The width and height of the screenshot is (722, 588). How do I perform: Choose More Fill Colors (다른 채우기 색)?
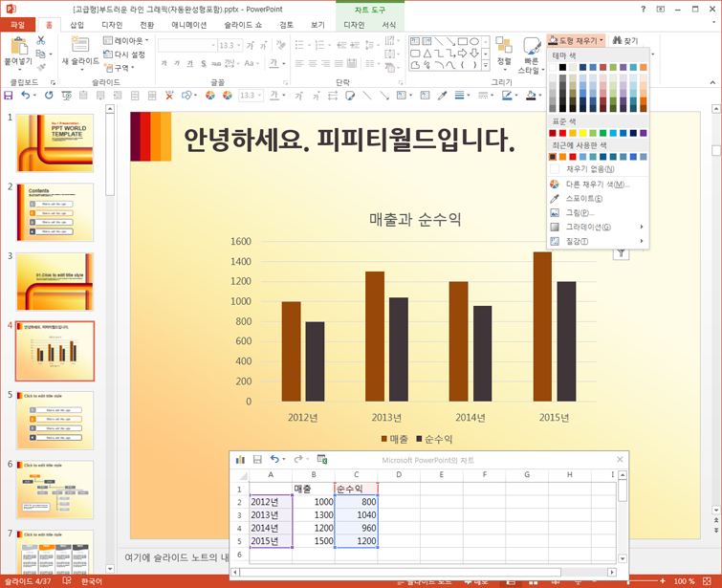598,185
